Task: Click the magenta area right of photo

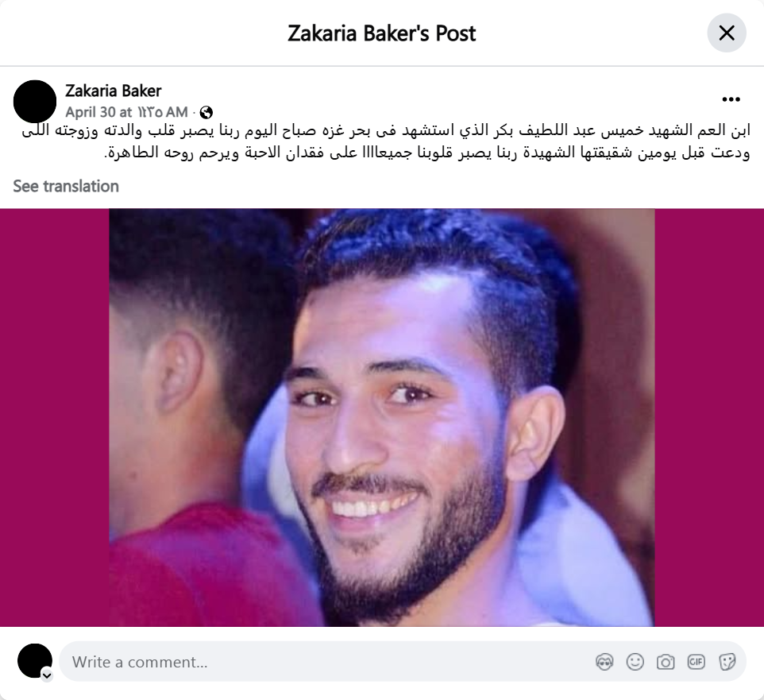Action: click(x=709, y=418)
